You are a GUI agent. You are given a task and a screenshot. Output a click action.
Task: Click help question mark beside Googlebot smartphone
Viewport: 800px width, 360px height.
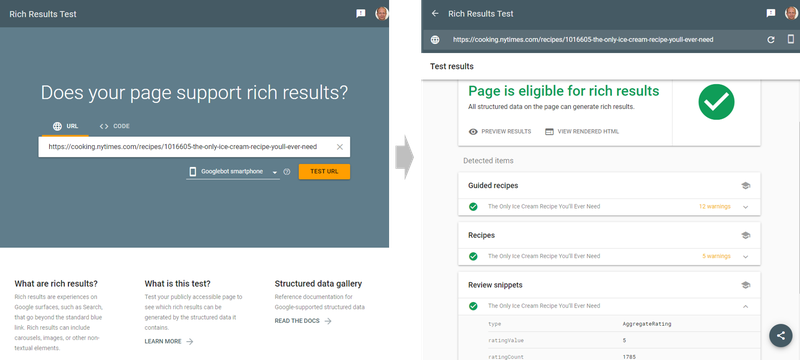coord(287,172)
